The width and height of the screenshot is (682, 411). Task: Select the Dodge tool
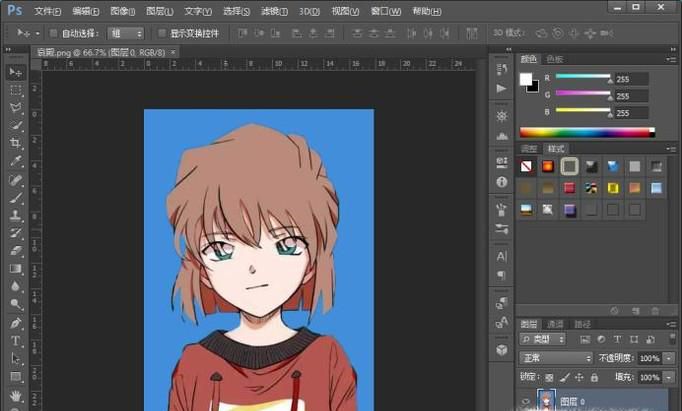point(16,304)
